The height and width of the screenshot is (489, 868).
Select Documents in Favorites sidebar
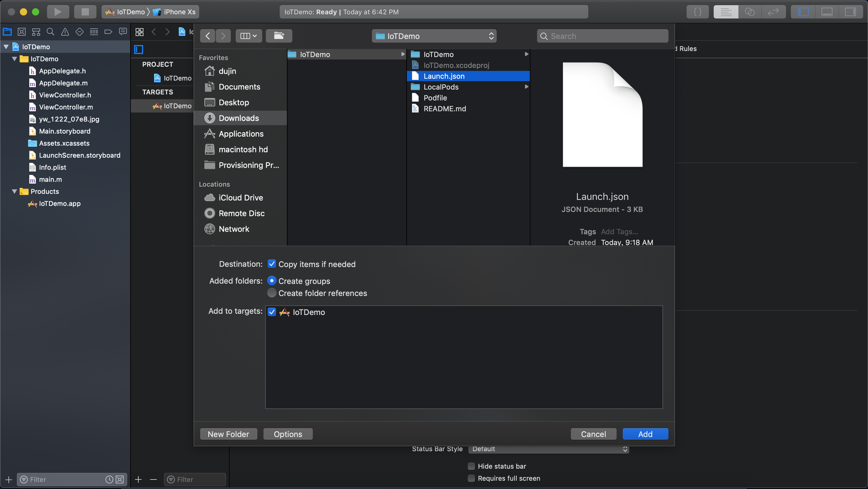[240, 87]
